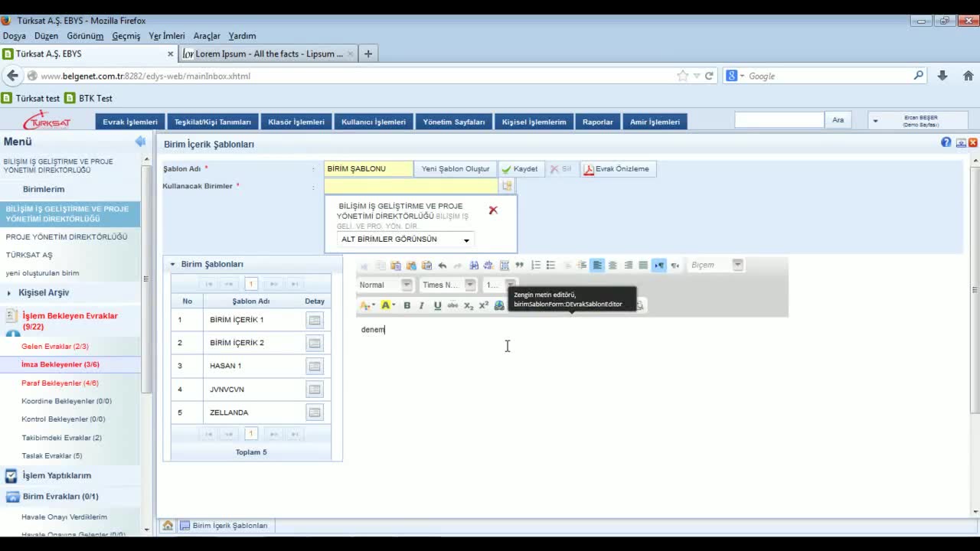Open the yellow text highlight color picker
This screenshot has width=980, height=551.
[x=387, y=305]
